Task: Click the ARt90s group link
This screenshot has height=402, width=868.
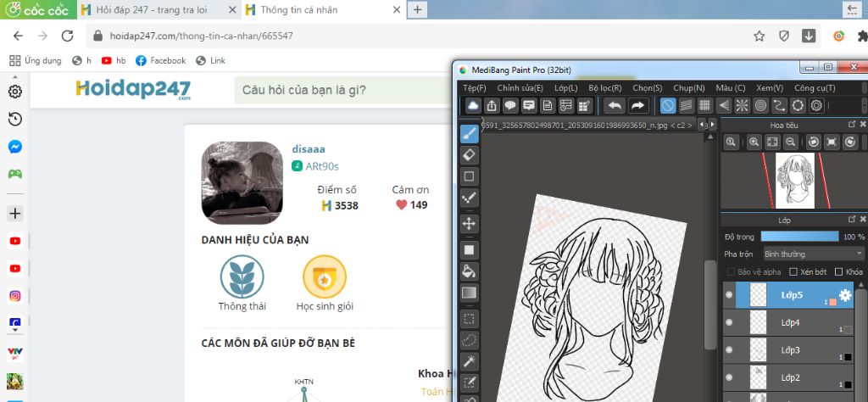Action: tap(321, 166)
